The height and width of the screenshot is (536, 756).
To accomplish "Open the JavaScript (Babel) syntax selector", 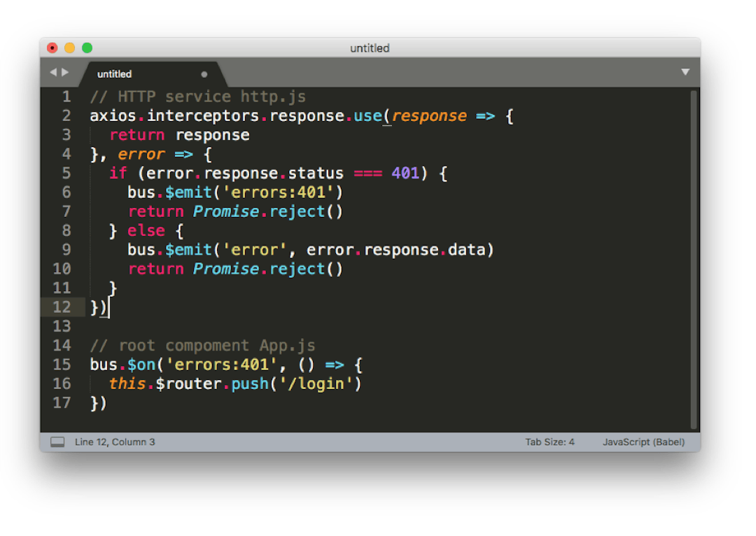I will (x=643, y=442).
